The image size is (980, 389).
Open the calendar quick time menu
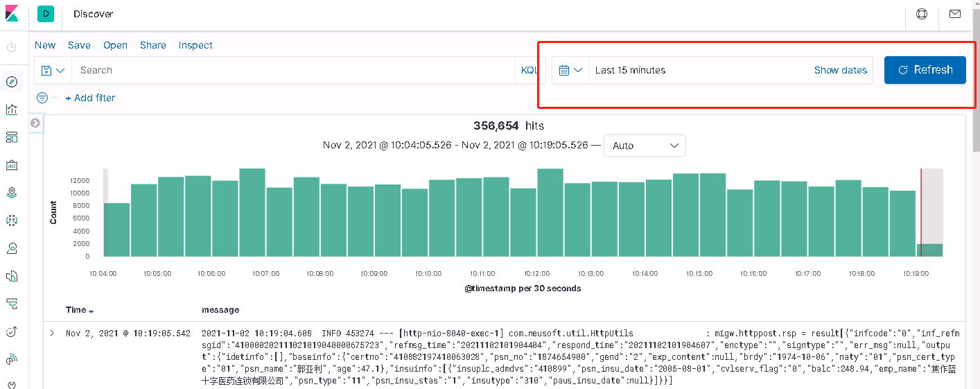click(x=571, y=70)
